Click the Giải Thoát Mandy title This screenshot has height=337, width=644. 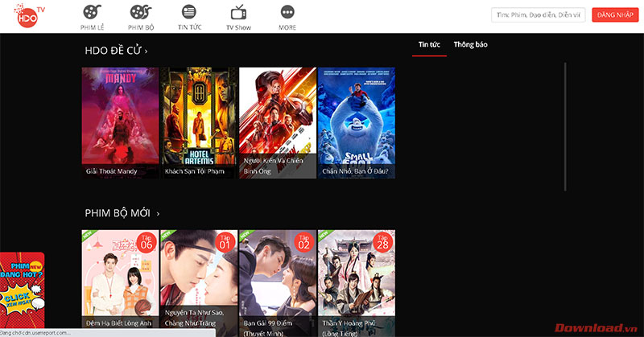coord(111,171)
